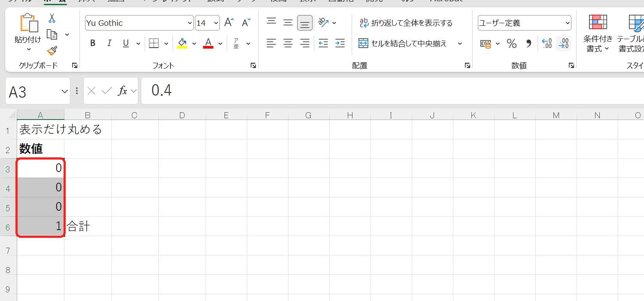
Task: Open the fill color palette arrow
Action: (194, 43)
